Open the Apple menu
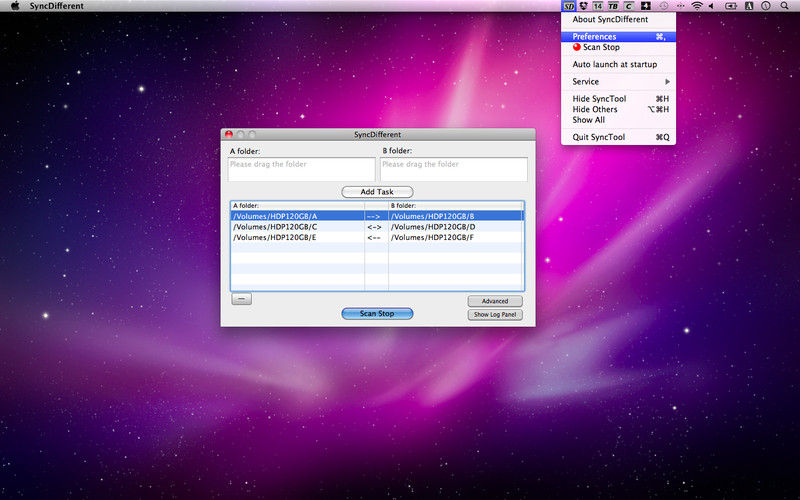This screenshot has height=500, width=800. [x=15, y=6]
